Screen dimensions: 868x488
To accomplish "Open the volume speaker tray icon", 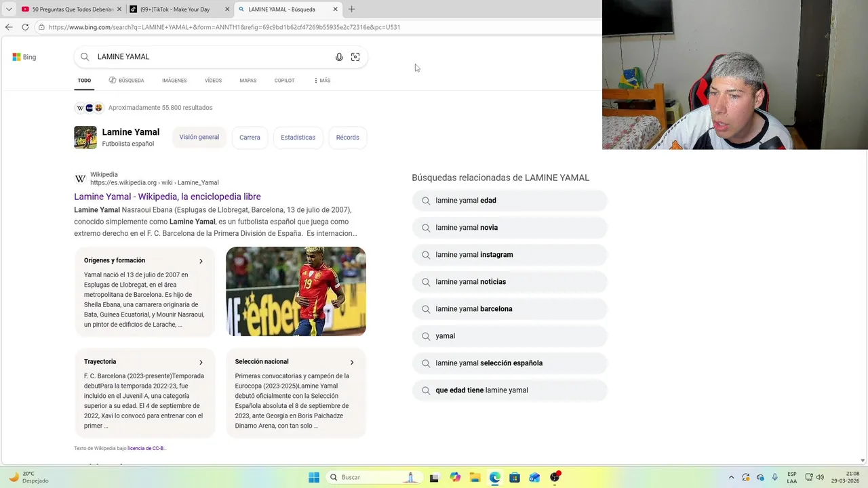I will (x=821, y=477).
